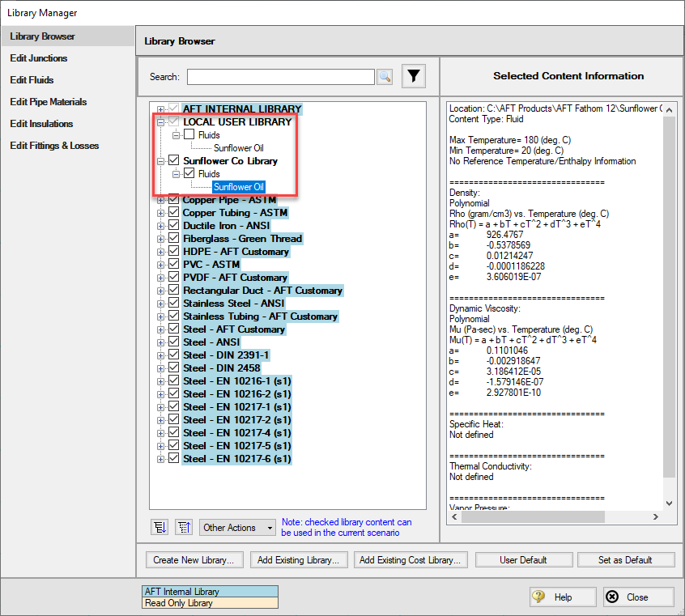This screenshot has height=616, width=685.
Task: Click Add Existing Library button
Action: (299, 560)
